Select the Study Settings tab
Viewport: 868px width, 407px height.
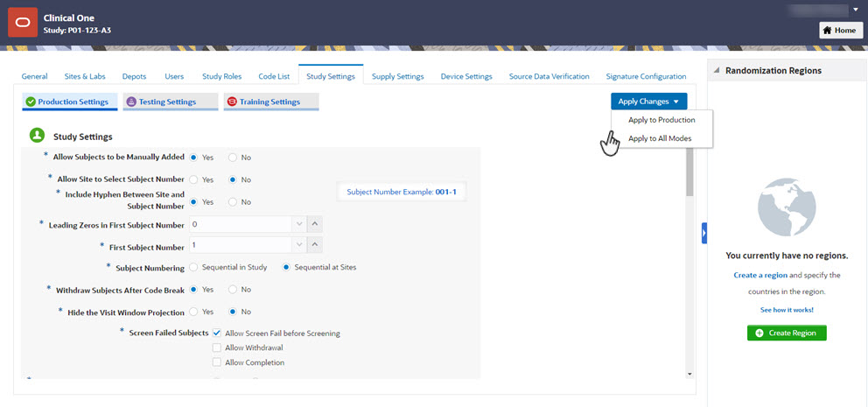tap(331, 76)
